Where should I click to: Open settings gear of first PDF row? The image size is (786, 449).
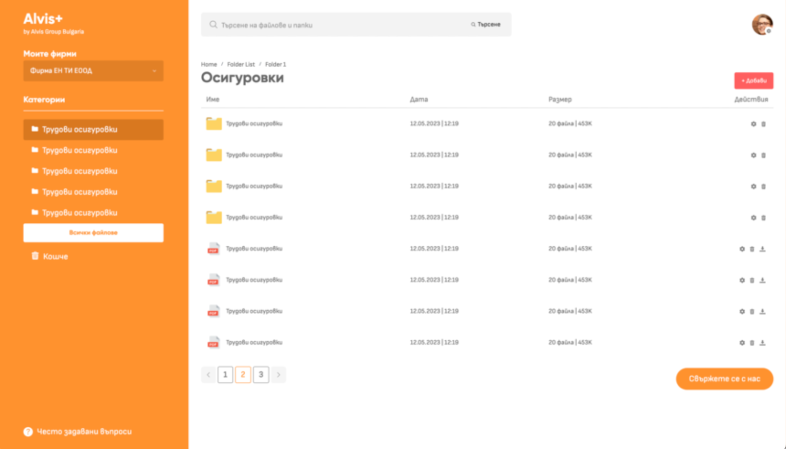click(x=742, y=249)
